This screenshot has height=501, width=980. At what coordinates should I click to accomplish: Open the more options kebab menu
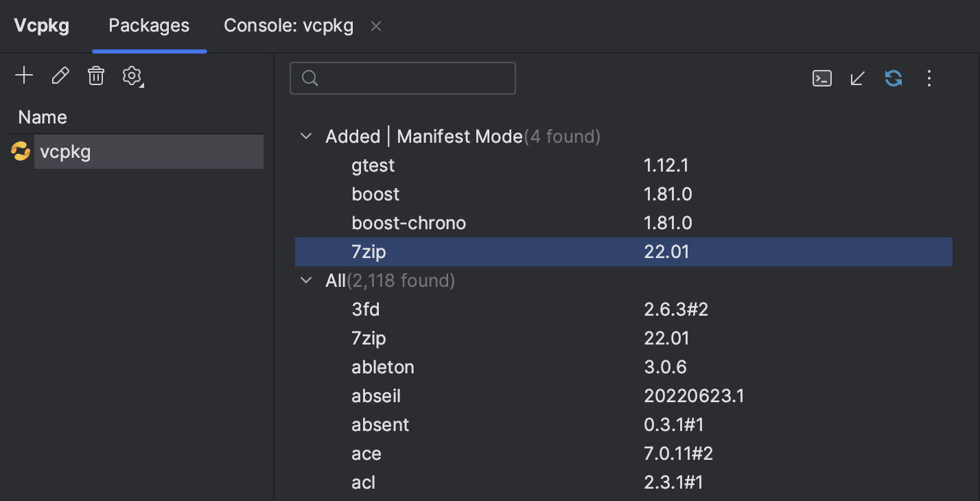click(x=929, y=78)
